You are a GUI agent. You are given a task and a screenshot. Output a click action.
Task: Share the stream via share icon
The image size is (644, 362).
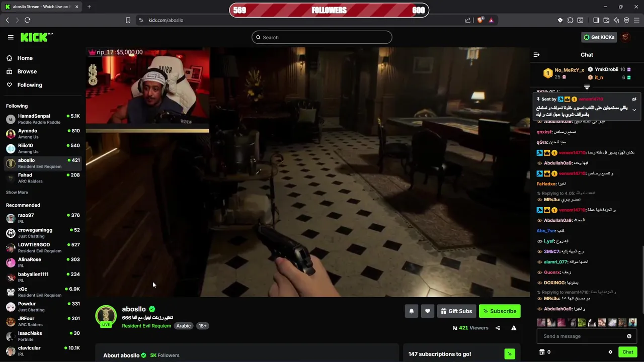click(498, 328)
